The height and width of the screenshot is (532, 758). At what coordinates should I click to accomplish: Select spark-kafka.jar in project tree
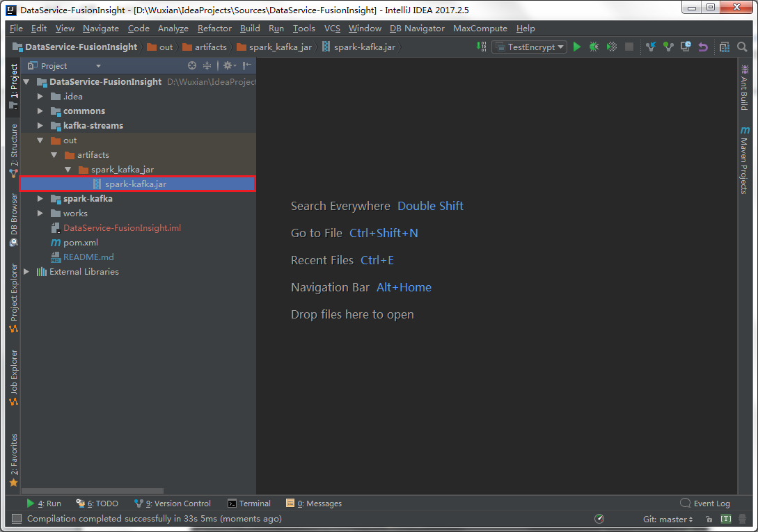138,184
